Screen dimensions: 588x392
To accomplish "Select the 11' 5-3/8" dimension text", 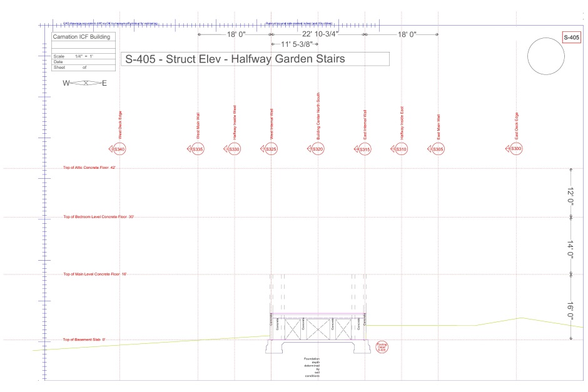I will click(x=297, y=44).
